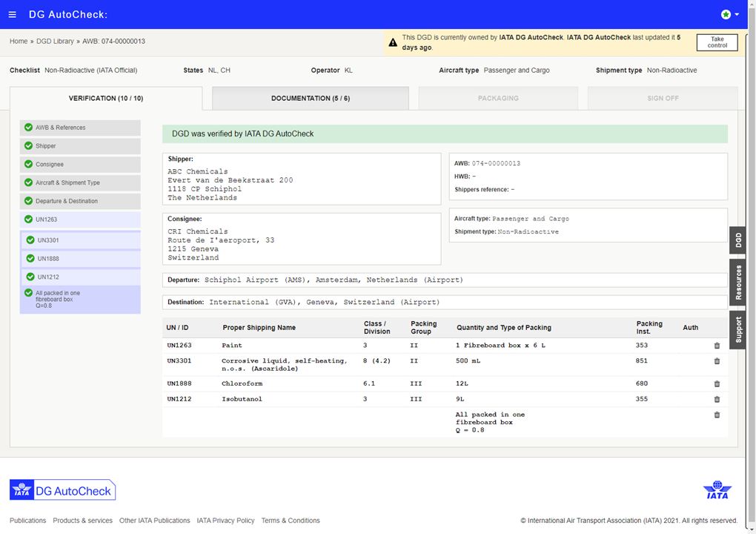The height and width of the screenshot is (534, 756).
Task: Click green check icon beside AWB & References
Action: point(28,128)
